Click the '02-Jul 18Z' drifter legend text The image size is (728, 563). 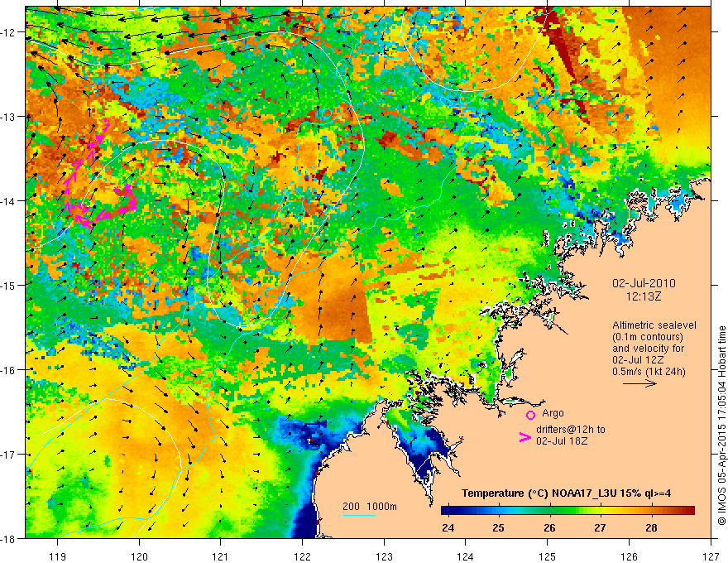click(562, 440)
